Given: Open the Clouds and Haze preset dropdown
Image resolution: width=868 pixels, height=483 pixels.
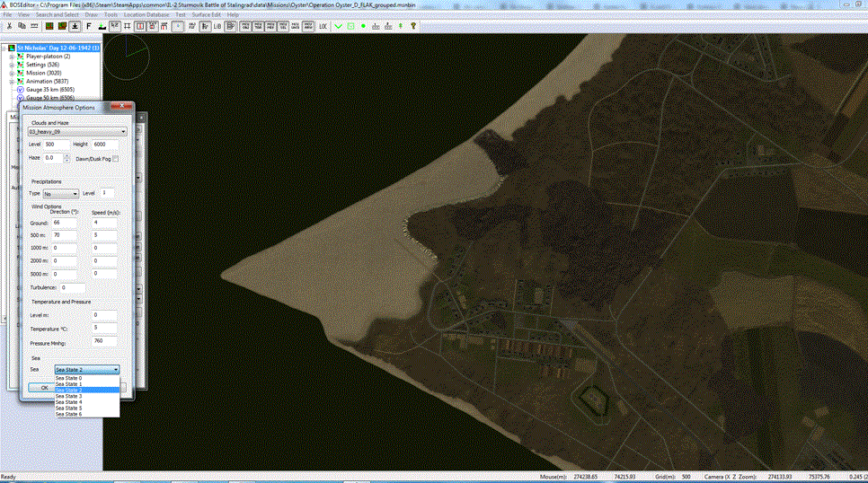Looking at the screenshot, I should 77,132.
